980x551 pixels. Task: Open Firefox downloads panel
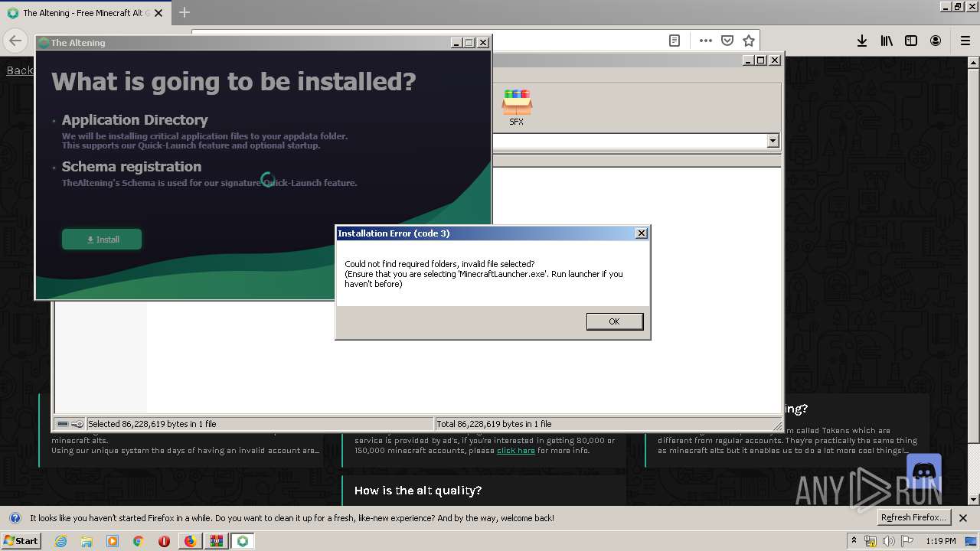pos(862,41)
